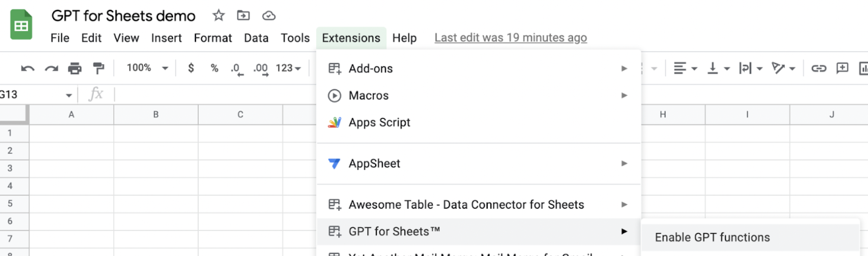The image size is (868, 256).
Task: Select Awesome Table - Data Connector entry
Action: [x=479, y=204]
